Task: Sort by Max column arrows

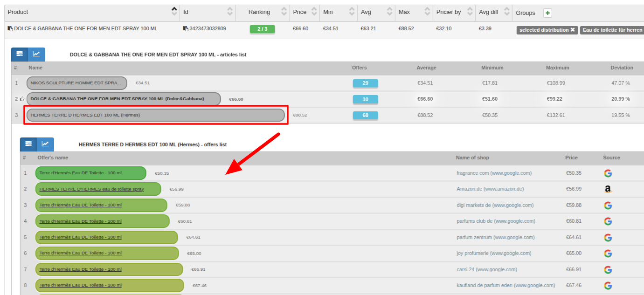Action: coord(427,12)
